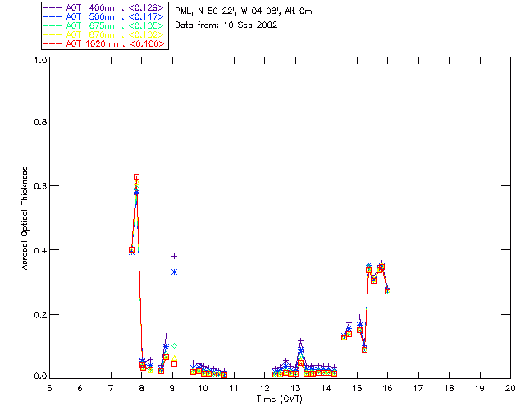
Task: Click the purple dashed line sample in legend
Action: point(52,7)
